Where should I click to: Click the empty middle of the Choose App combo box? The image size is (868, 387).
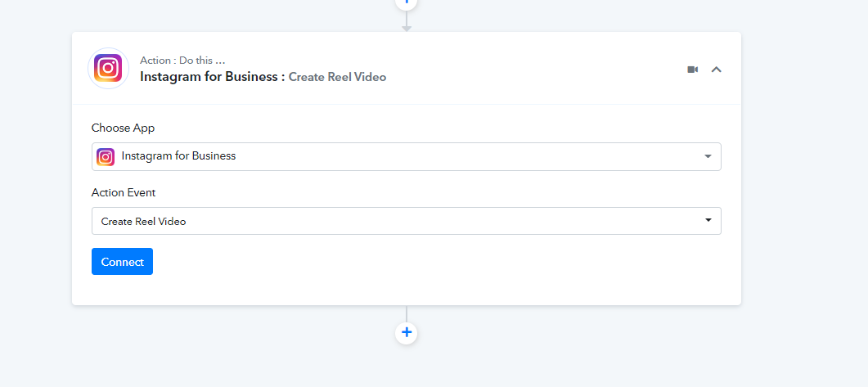point(458,157)
